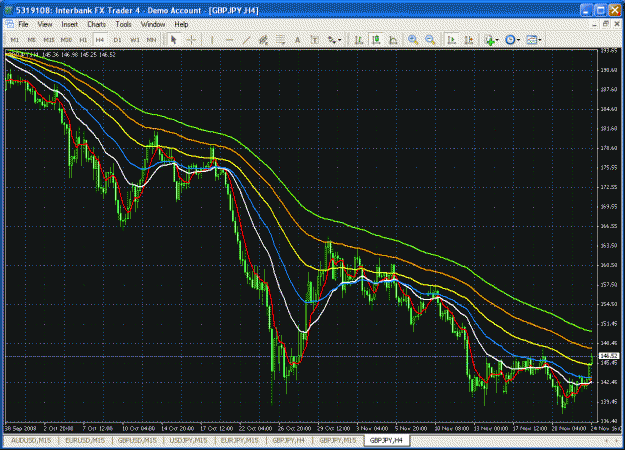Restore the inner chart window
The width and height of the screenshot is (625, 450).
[605, 24]
